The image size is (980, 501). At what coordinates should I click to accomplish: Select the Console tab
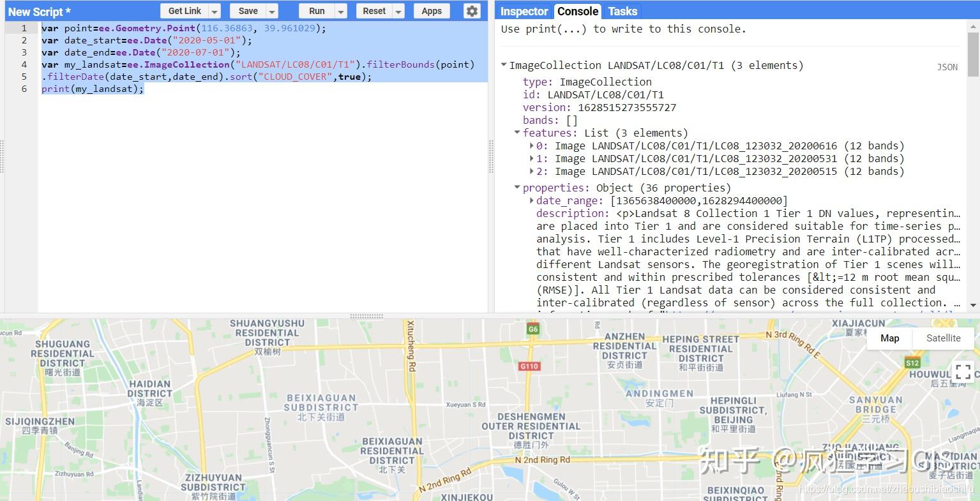(x=577, y=11)
